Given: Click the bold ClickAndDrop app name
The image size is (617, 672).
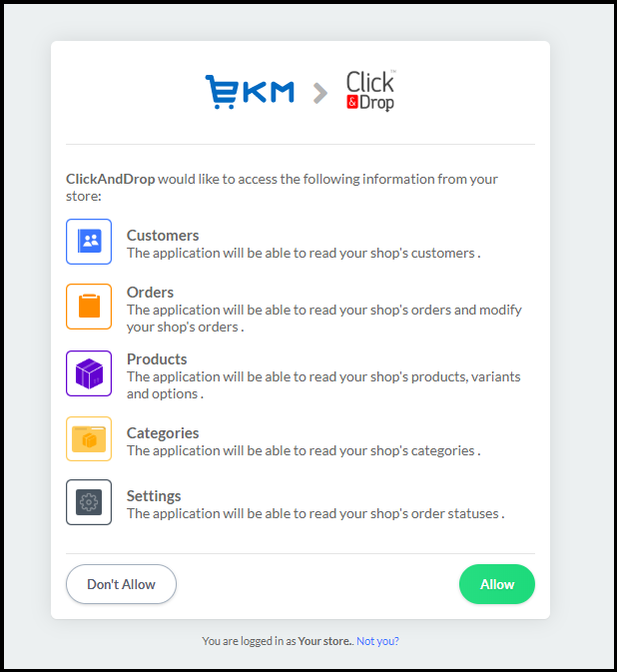Looking at the screenshot, I should pyautogui.click(x=111, y=180).
